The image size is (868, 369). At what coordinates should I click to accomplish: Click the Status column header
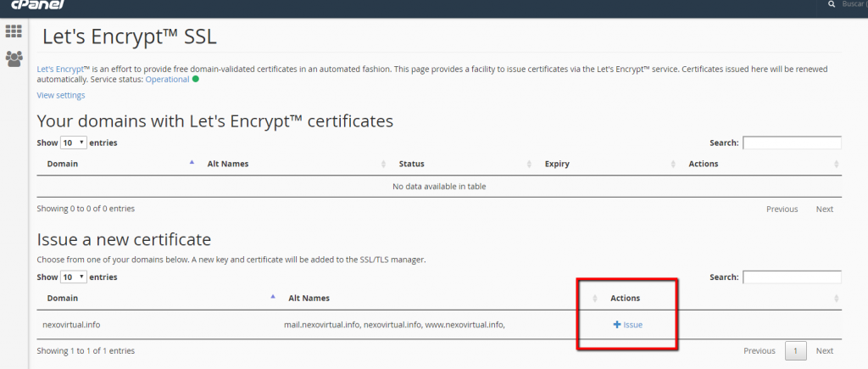coord(411,164)
